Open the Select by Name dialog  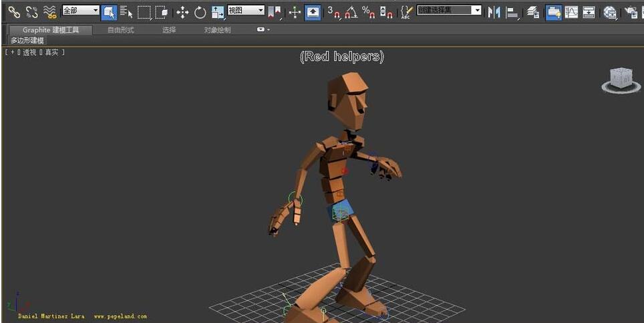click(127, 11)
